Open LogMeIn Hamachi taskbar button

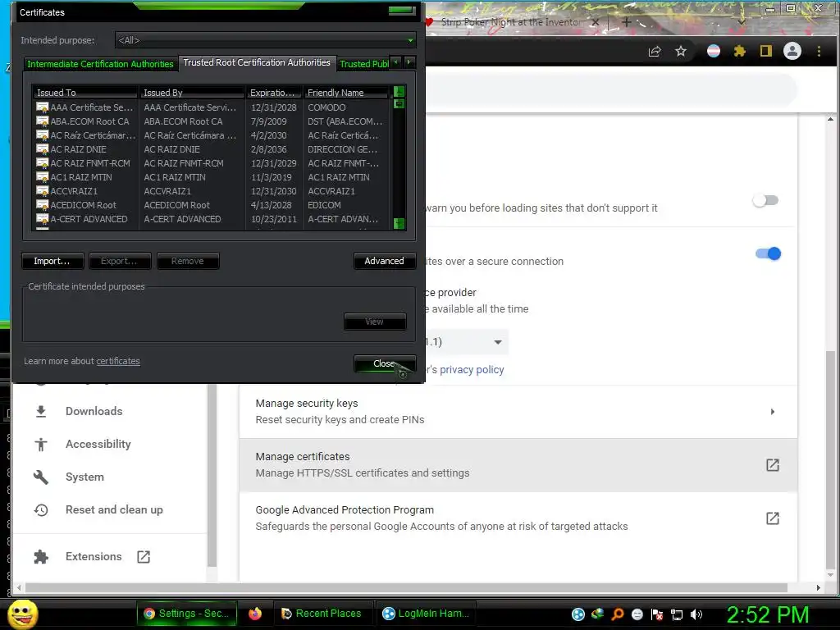[x=427, y=614]
